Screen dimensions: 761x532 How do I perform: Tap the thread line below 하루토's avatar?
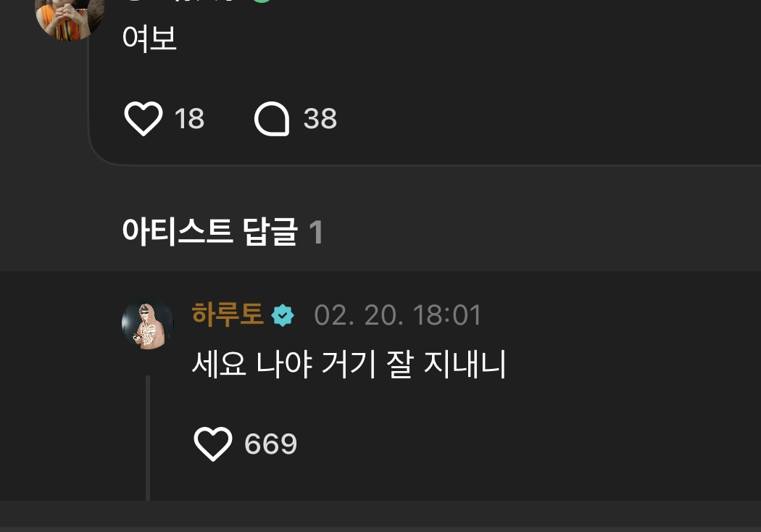[x=148, y=438]
